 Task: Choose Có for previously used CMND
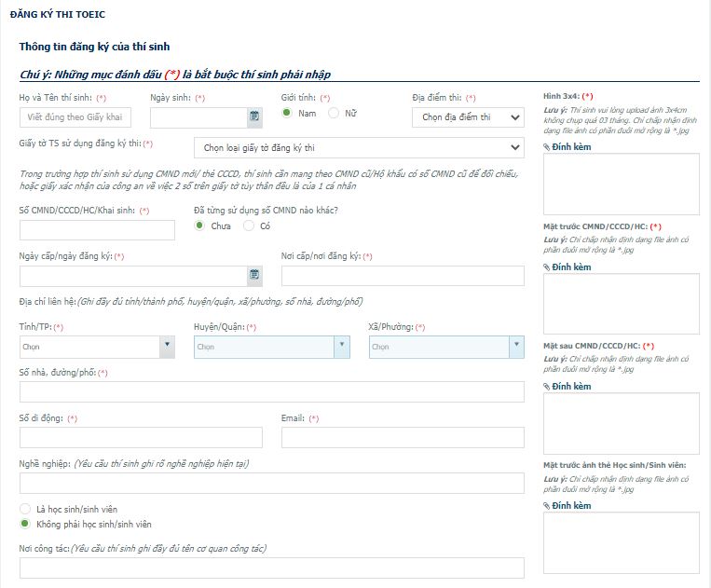pos(249,226)
